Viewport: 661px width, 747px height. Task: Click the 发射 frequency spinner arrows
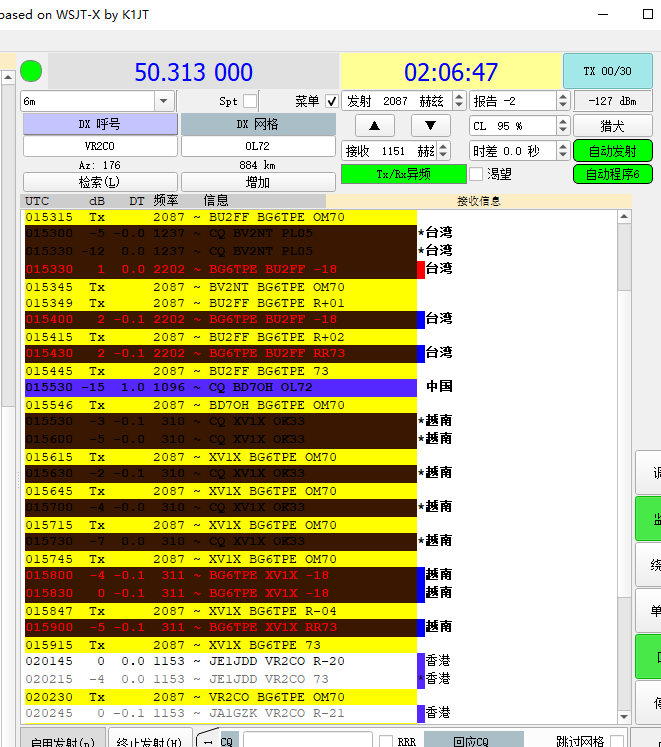click(457, 101)
